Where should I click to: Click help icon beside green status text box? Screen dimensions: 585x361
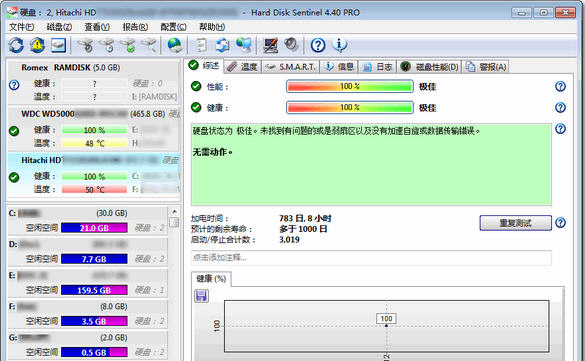point(560,129)
